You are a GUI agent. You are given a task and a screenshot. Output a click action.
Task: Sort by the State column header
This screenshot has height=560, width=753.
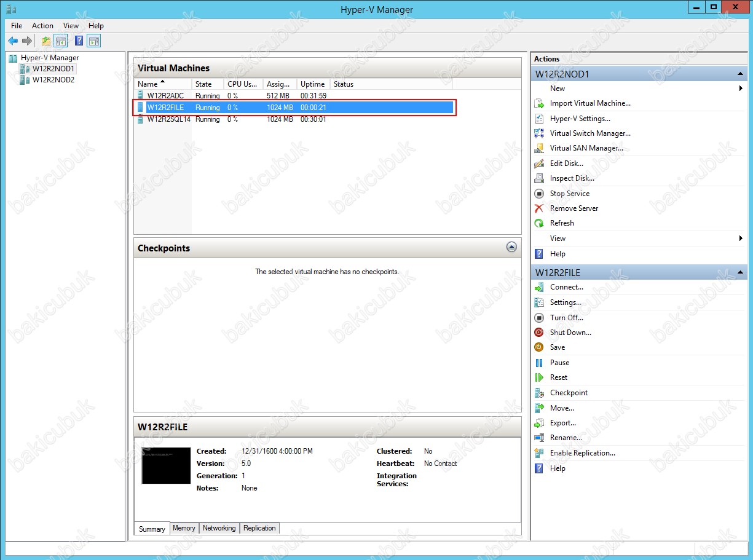(x=207, y=84)
